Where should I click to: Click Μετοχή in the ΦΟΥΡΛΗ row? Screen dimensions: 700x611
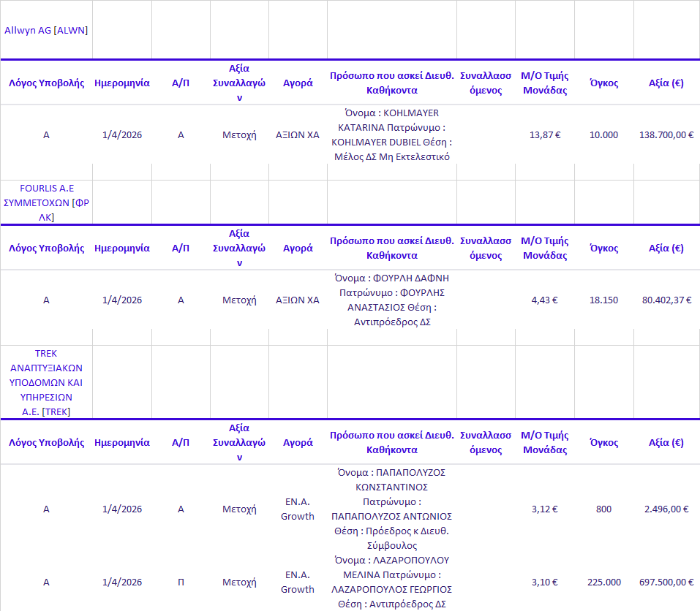(239, 300)
